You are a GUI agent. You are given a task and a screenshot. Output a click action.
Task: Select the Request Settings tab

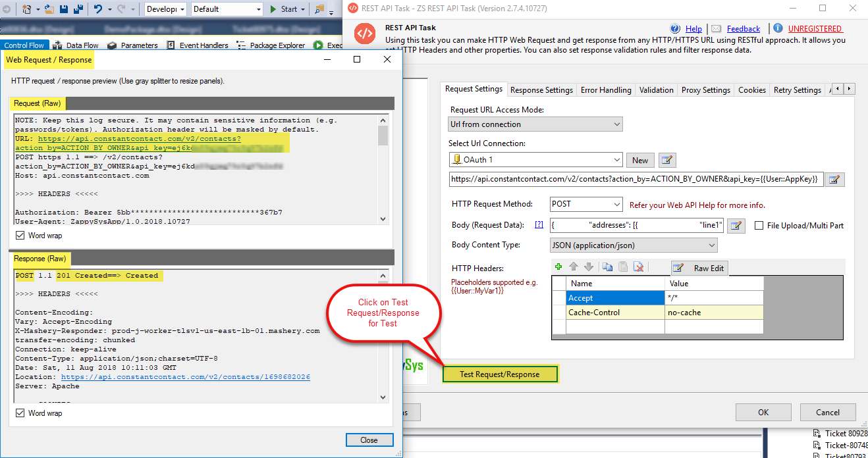[x=474, y=89]
